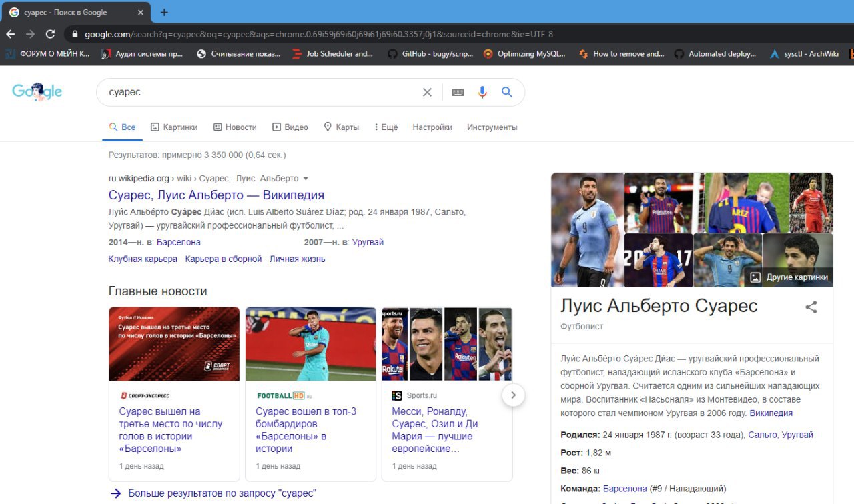
Task: Switch to the Новости tab
Action: tap(235, 127)
